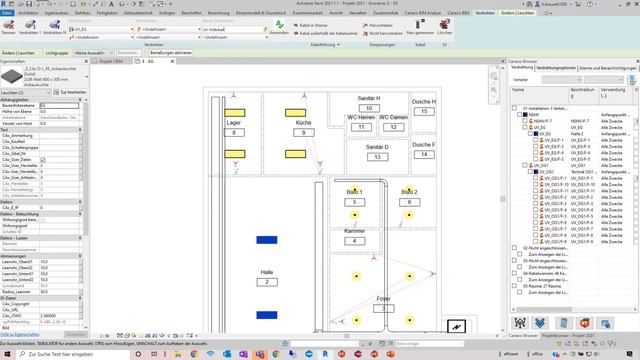Image resolution: width=640 pixels, height=360 pixels.
Task: Click the Text 'A' quick access icon
Action: (x=111, y=4)
